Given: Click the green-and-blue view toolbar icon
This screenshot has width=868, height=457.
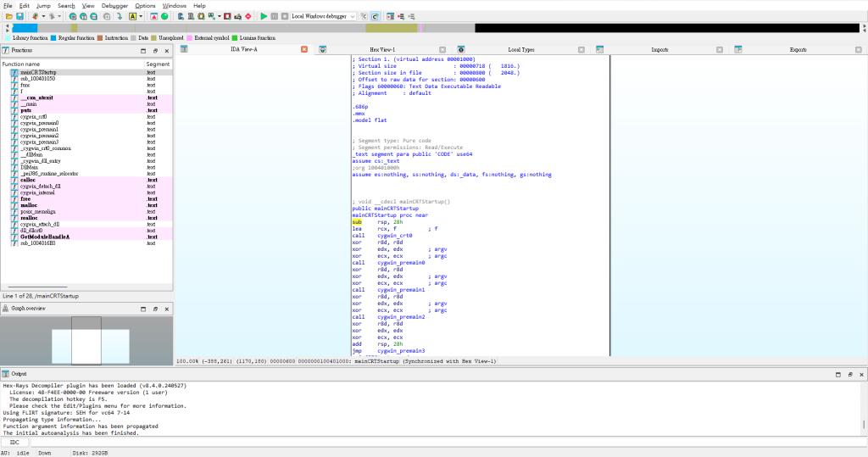Looking at the screenshot, I should tap(211, 17).
